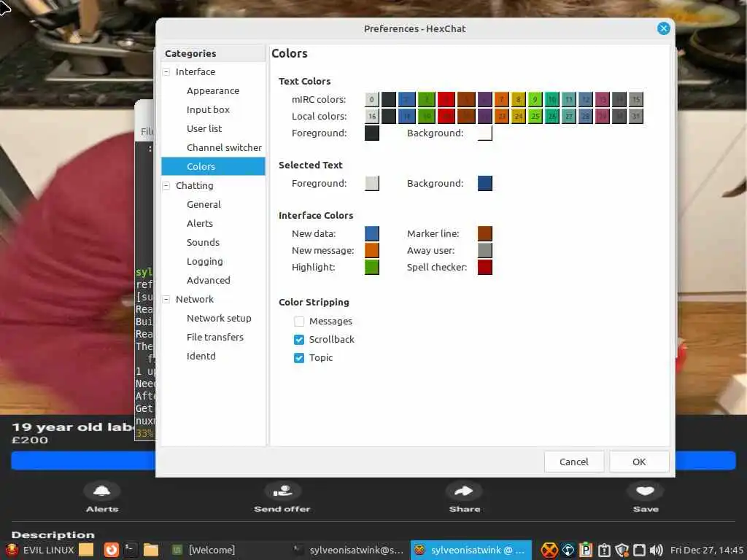Open File transfers category

coord(213,337)
